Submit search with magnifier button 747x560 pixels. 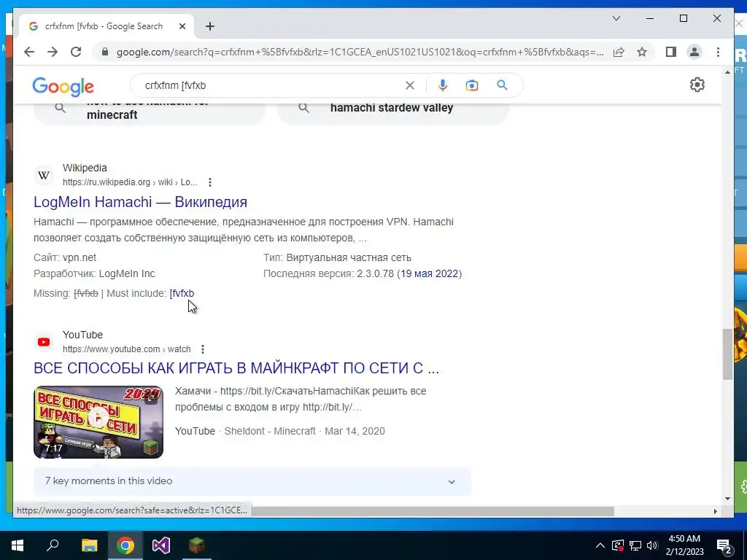coord(502,85)
